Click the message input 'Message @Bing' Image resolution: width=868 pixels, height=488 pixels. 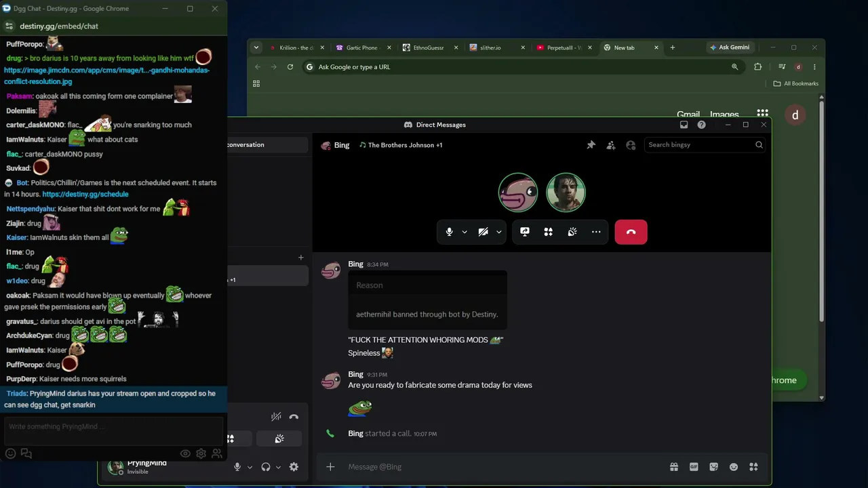click(502, 467)
